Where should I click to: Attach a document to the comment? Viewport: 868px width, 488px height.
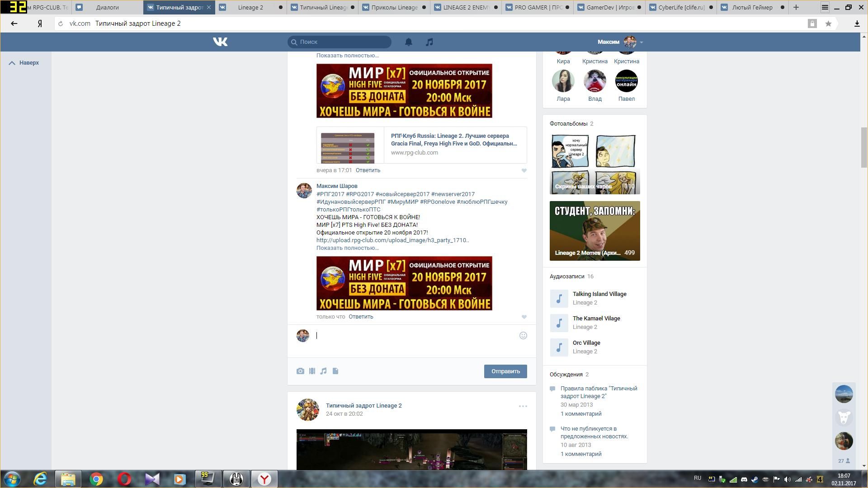click(335, 371)
